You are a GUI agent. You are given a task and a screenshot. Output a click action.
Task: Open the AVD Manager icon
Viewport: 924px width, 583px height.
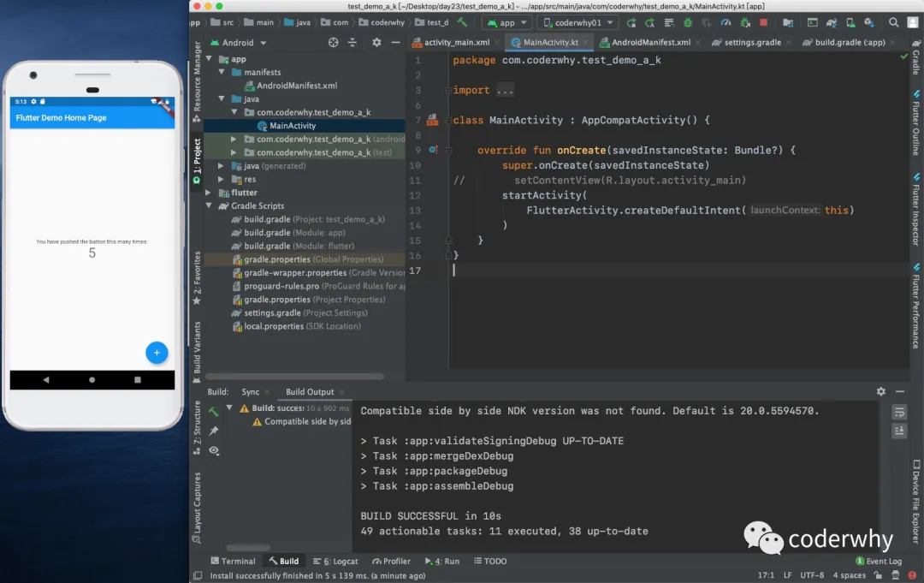tap(850, 22)
